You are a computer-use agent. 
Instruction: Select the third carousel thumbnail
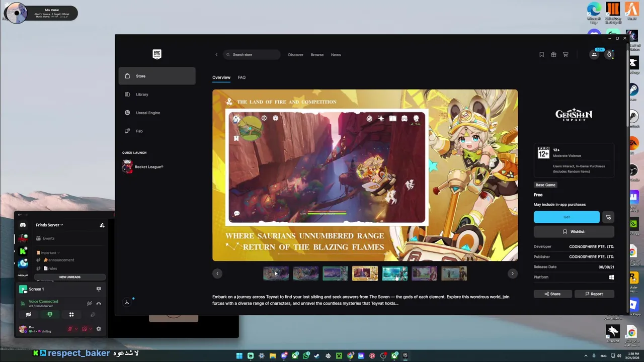point(335,274)
